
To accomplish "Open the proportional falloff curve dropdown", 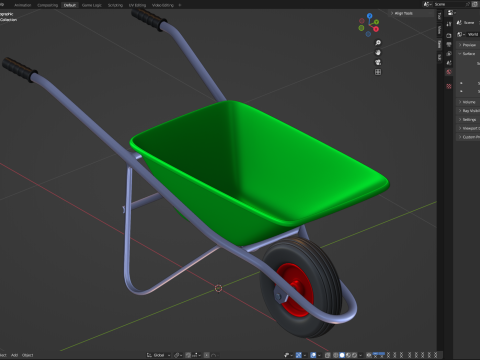I will 214,355.
